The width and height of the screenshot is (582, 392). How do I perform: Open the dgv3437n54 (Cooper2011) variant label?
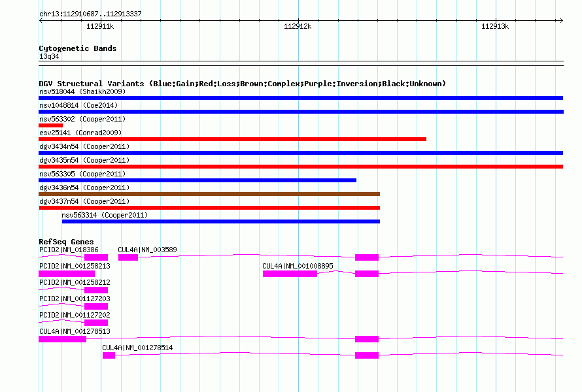[84, 201]
